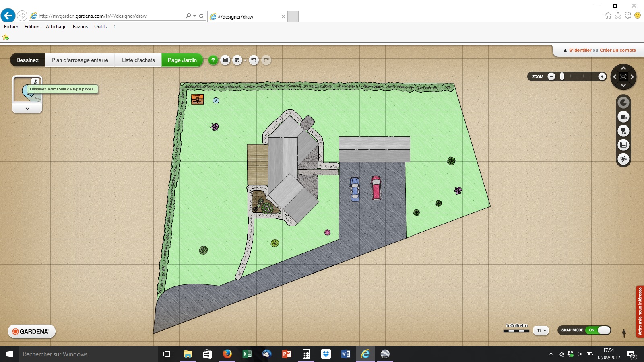644x362 pixels.
Task: Undo the last drawing action
Action: (x=254, y=60)
